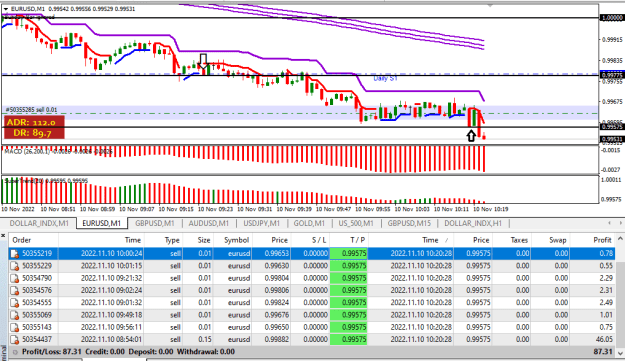625x361 pixels.
Task: Click the 1.00000 price level on axis
Action: click(612, 18)
